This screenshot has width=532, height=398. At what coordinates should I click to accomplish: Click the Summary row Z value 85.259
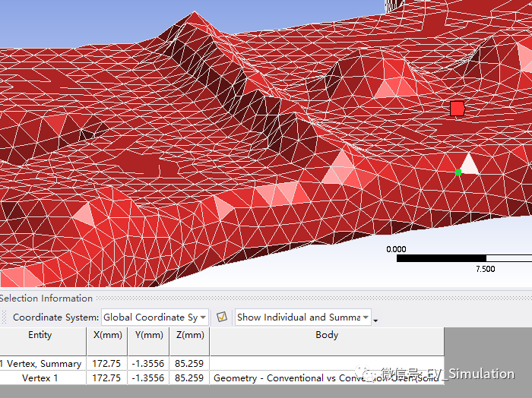[190, 363]
